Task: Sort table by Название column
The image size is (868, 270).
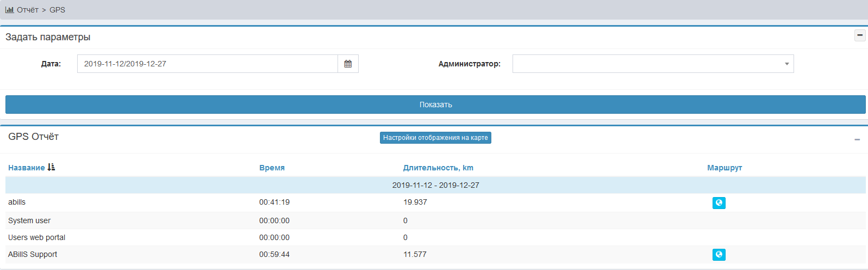Action: (x=27, y=168)
